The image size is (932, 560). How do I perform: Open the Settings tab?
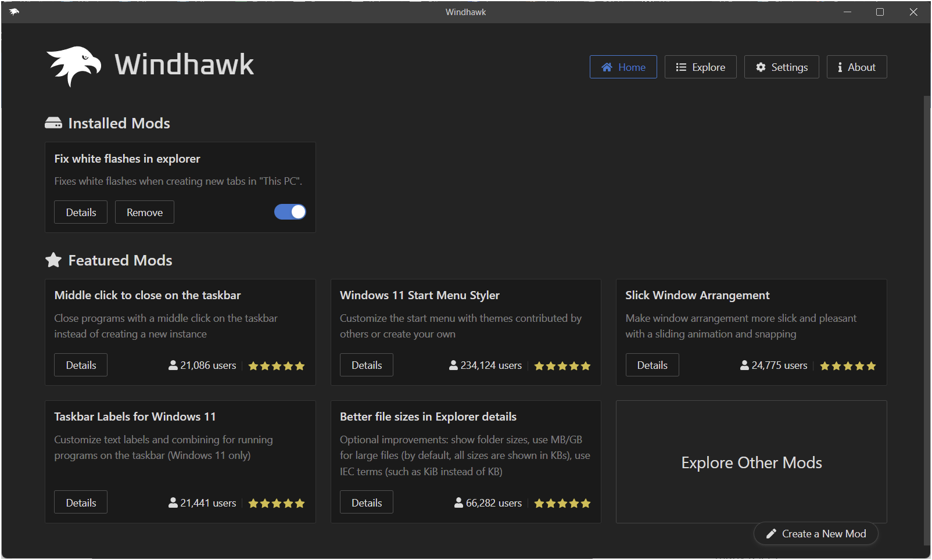pyautogui.click(x=782, y=67)
